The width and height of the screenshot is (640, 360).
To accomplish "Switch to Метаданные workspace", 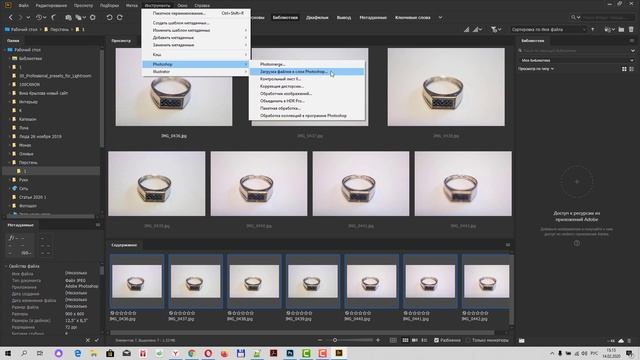I will (x=373, y=18).
